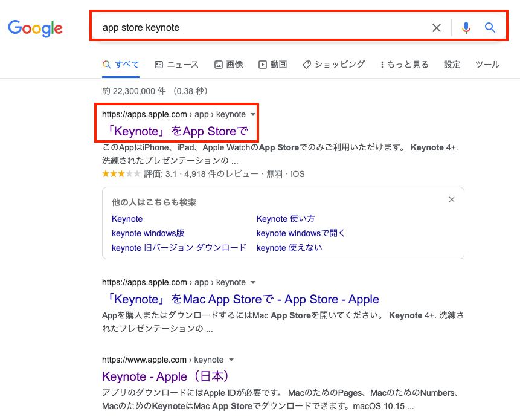Open the ツール options

(487, 65)
